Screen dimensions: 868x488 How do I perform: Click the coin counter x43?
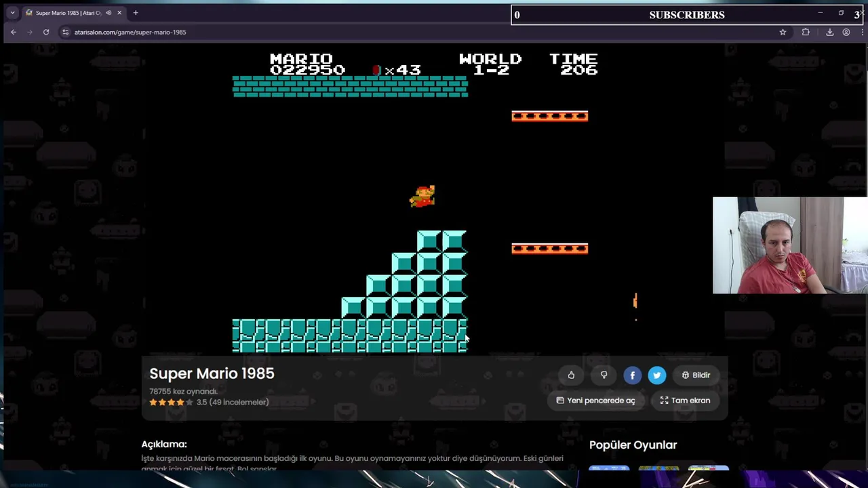tap(397, 70)
